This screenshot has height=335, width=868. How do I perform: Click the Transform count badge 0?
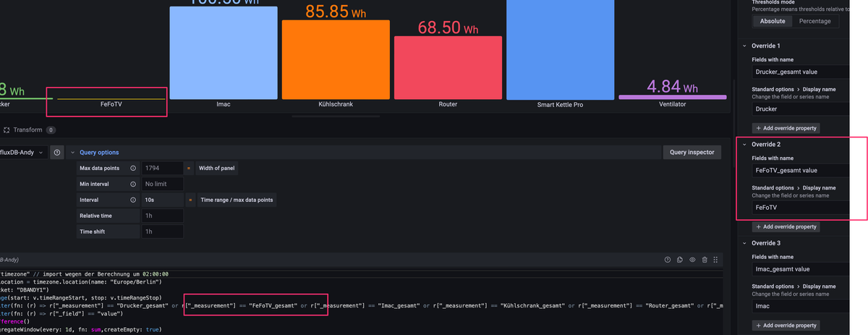51,130
